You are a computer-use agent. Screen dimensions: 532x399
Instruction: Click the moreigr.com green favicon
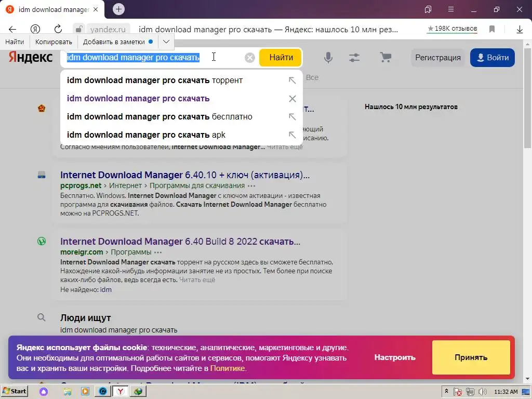42,241
